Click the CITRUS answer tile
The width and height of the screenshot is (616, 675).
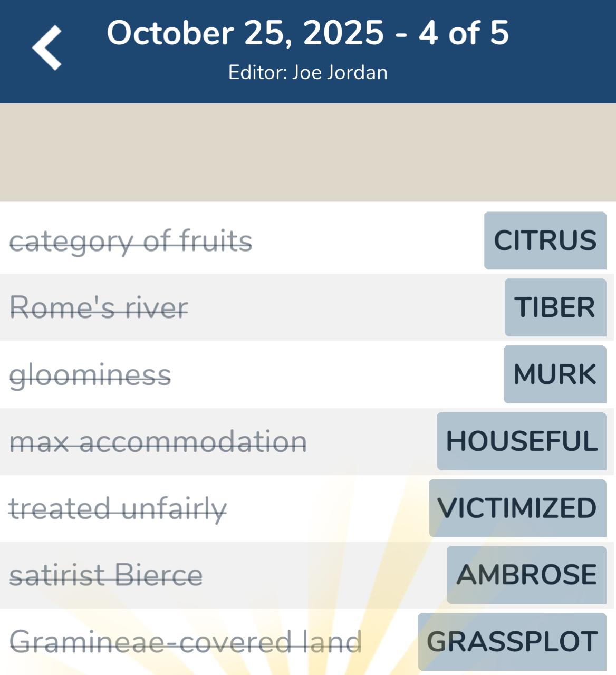(x=545, y=240)
